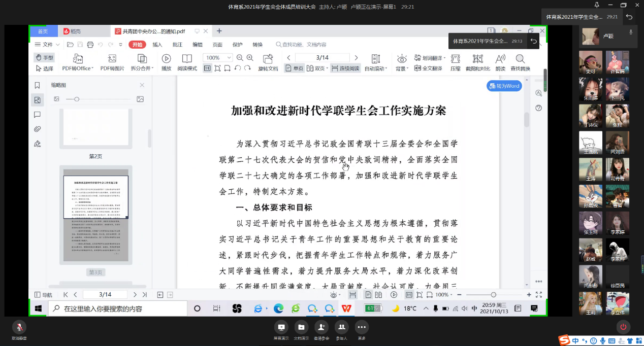Open 阅读模式 reading mode
Viewport: 644px width, 346px height.
[187, 58]
